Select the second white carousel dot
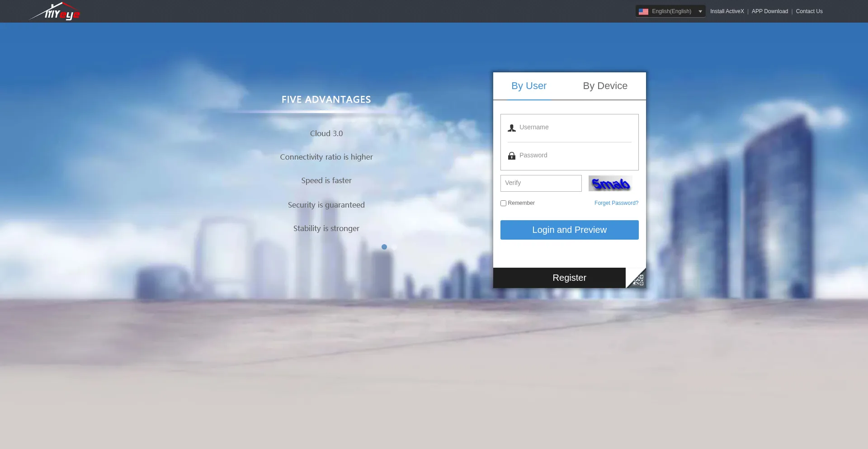Screen dimensions: 868x449 (x=395, y=247)
